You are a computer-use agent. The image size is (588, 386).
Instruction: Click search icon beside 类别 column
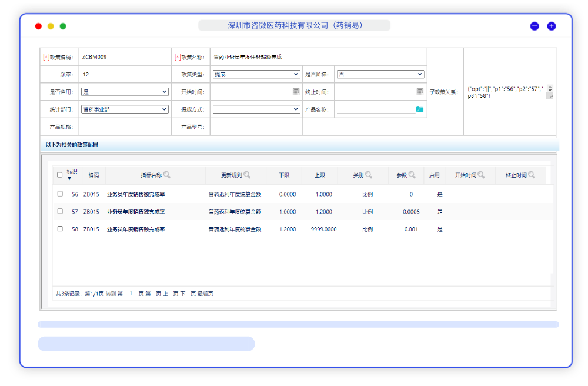[x=369, y=175]
